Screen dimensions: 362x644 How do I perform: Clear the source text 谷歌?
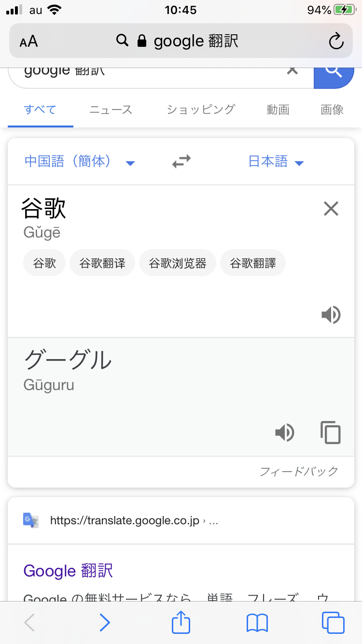point(331,209)
